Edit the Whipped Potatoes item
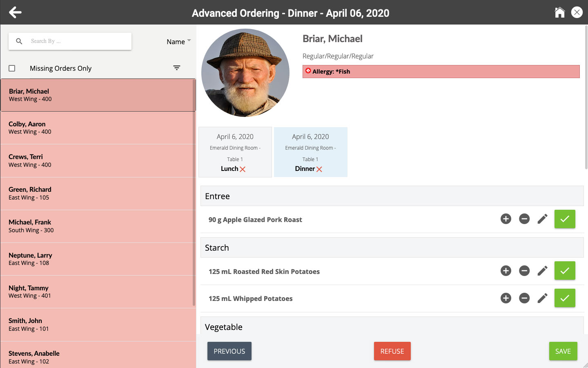Viewport: 588px width, 368px height. 542,298
